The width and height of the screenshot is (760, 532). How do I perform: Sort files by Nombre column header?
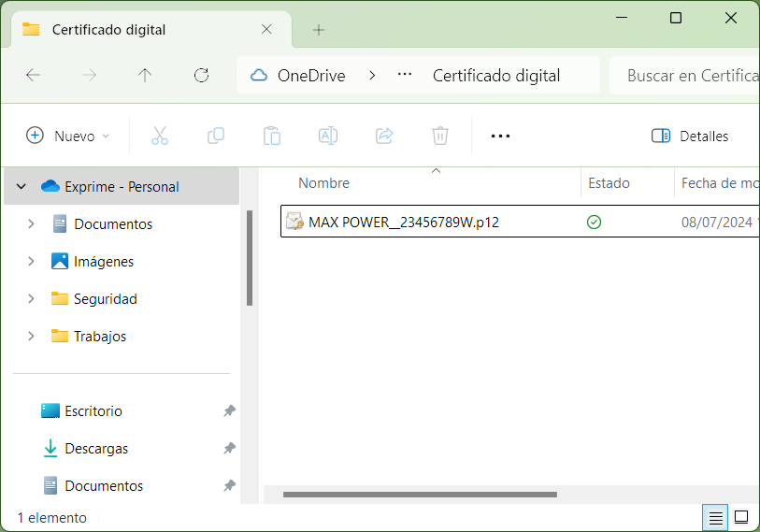pyautogui.click(x=323, y=183)
